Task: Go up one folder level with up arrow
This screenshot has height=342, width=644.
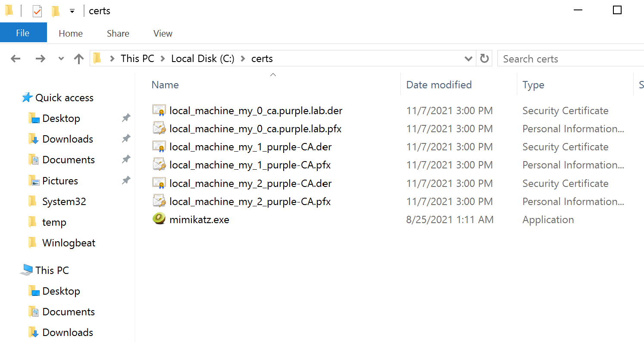Action: pos(78,59)
